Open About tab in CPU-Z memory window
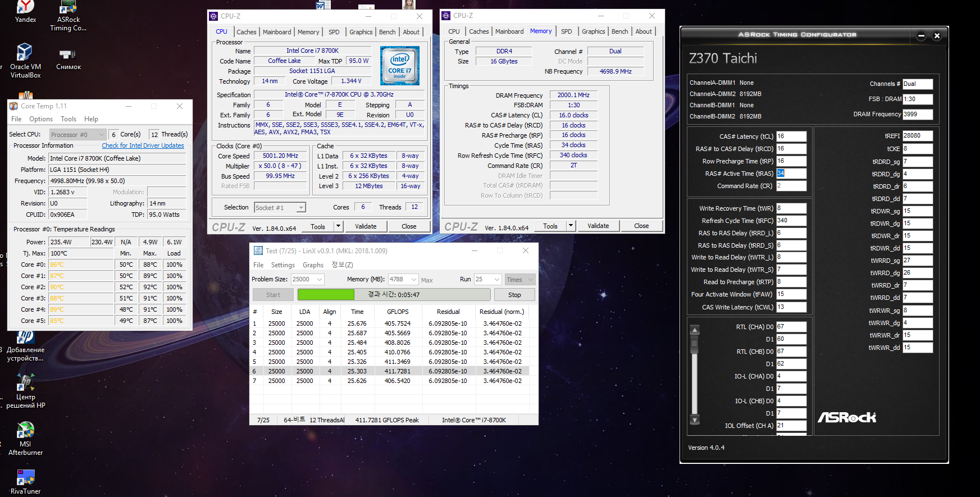Screen dimensions: 980x497 pos(644,31)
